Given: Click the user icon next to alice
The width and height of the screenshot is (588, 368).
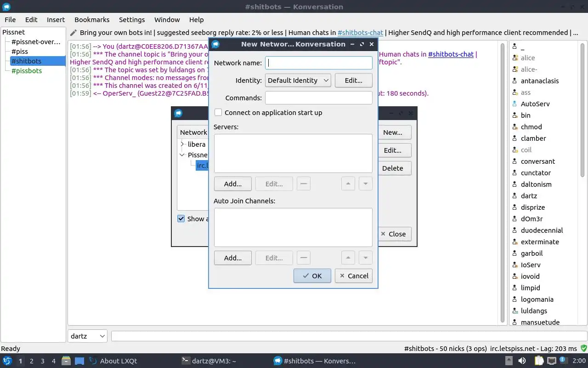Looking at the screenshot, I should tap(515, 58).
